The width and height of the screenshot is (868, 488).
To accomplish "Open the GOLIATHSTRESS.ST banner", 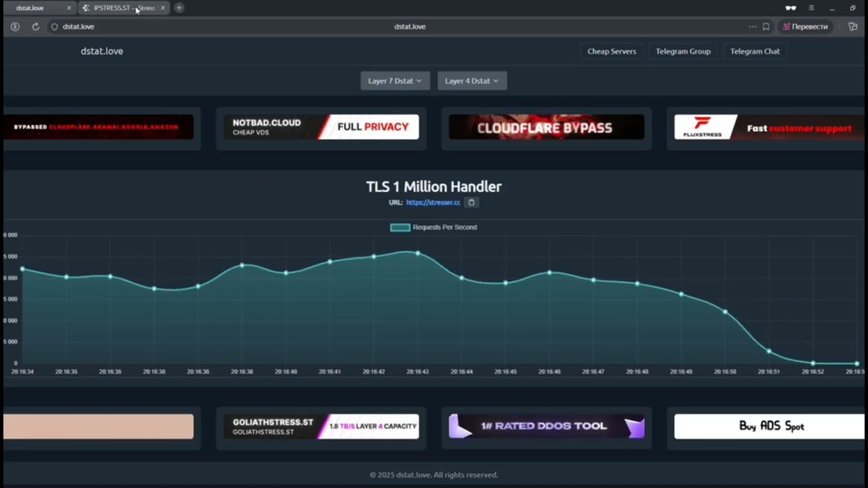I will (x=321, y=426).
